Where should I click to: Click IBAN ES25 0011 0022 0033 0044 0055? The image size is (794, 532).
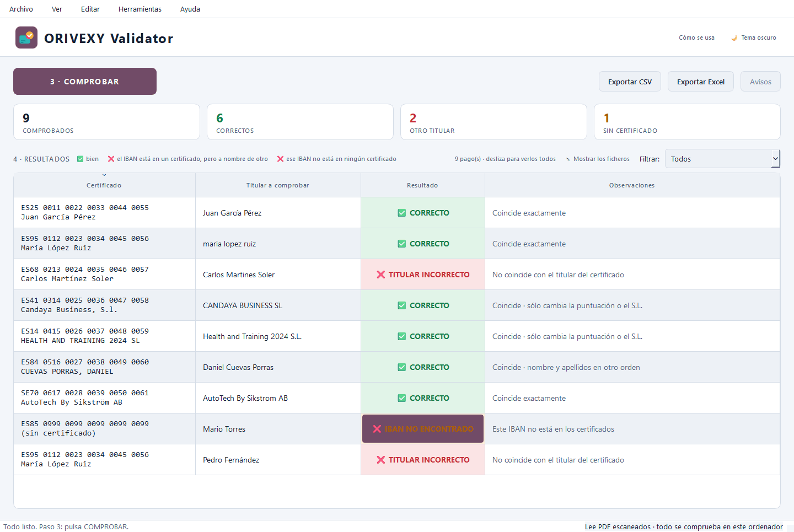[85, 208]
